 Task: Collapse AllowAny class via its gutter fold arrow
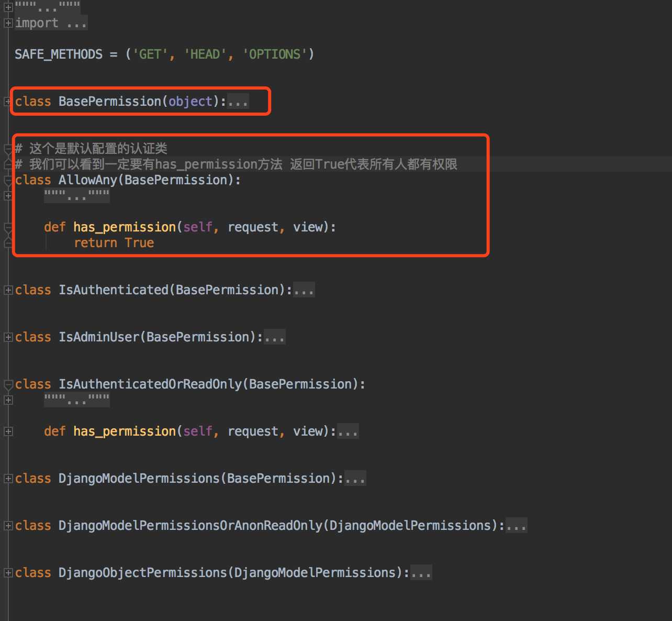coord(8,180)
